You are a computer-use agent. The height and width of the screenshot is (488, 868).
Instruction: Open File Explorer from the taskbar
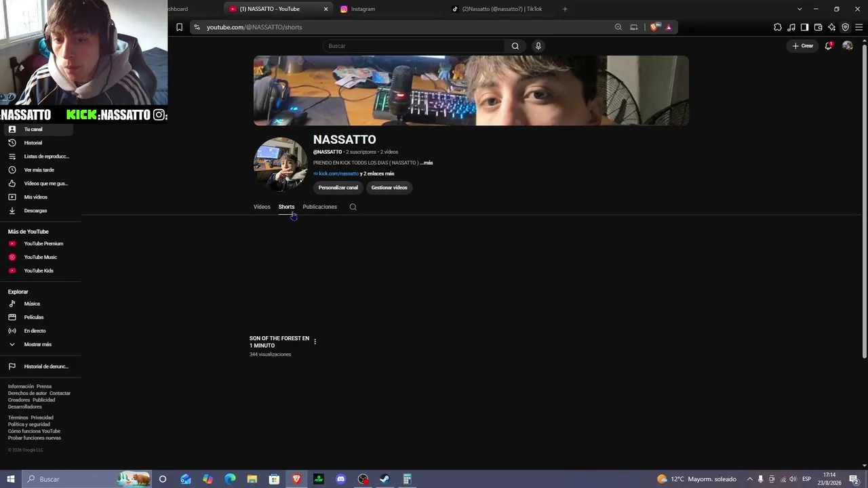coord(252,479)
